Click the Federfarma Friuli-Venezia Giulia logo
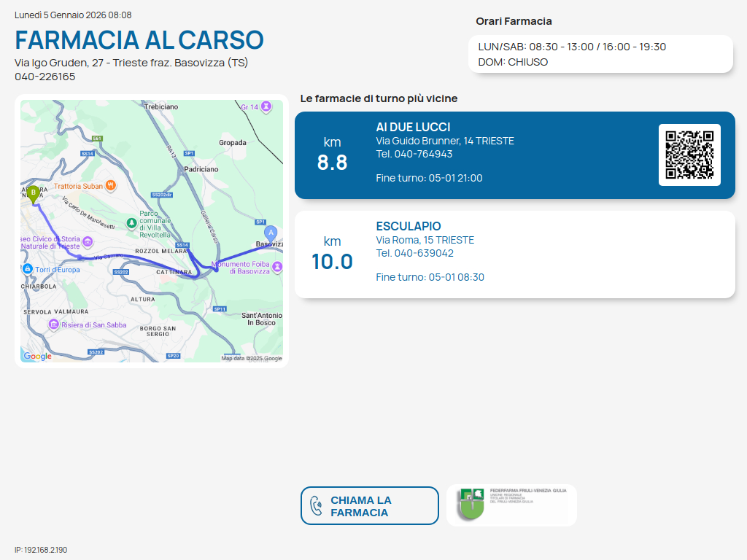This screenshot has height=560, width=747. (x=511, y=505)
